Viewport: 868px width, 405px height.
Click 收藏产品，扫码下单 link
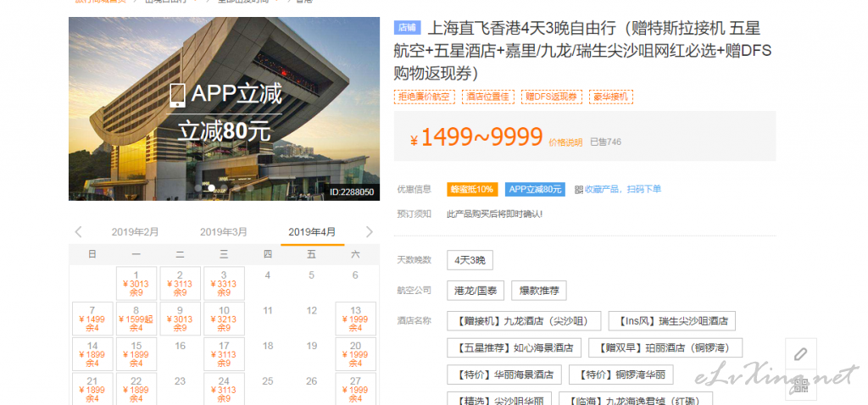pos(623,189)
